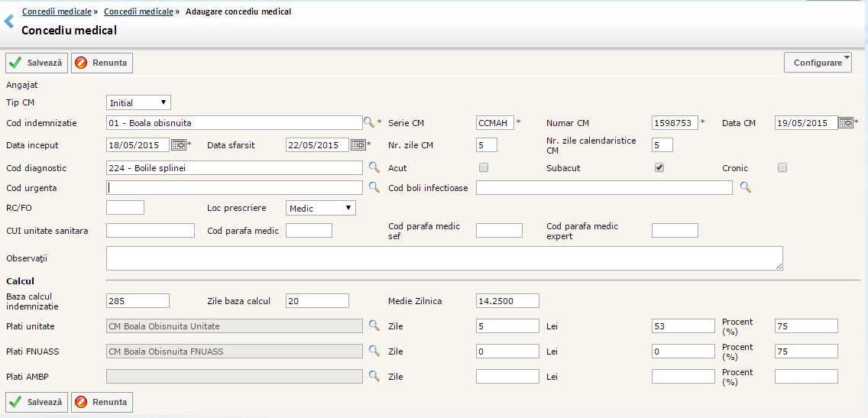This screenshot has height=418, width=868.
Task: Click the back arrow icon beside Concediu medical
Action: point(9,22)
